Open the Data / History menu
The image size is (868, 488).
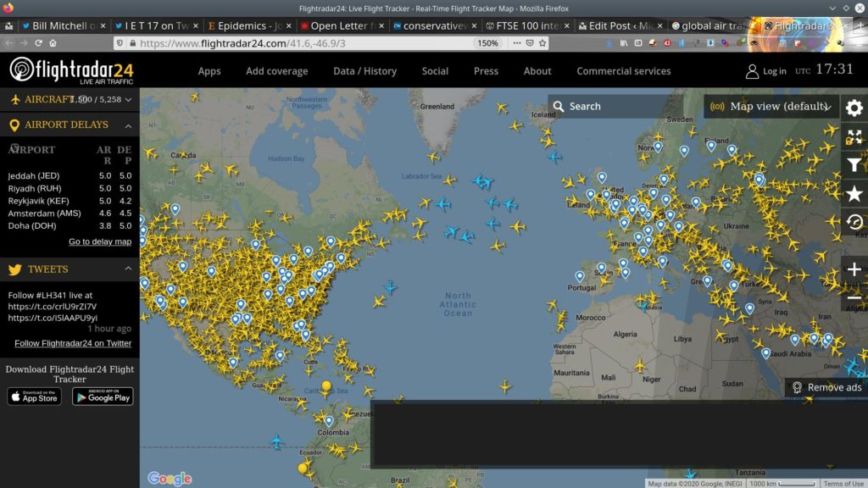point(364,71)
